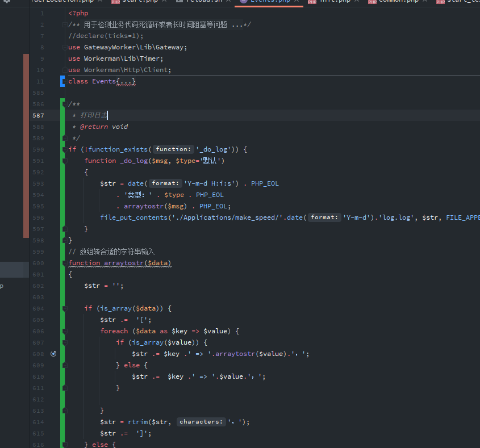The height and width of the screenshot is (448, 480).
Task: Click 'FILE_APPE' constant at end of line 596
Action: point(463,217)
